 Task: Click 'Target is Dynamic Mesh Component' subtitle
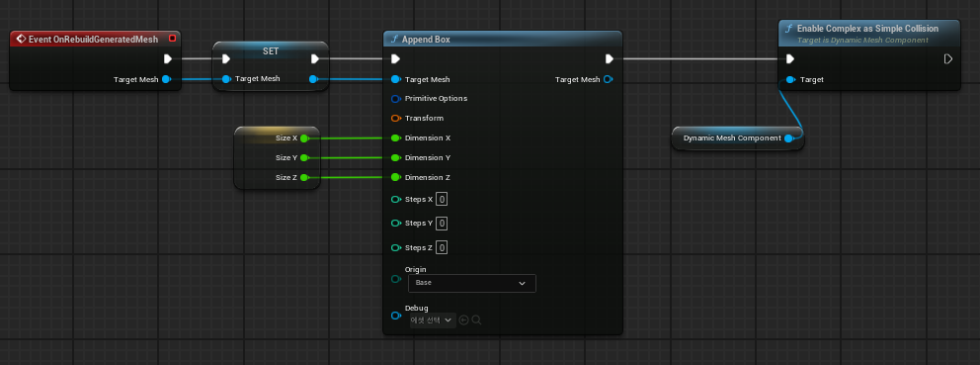point(862,41)
